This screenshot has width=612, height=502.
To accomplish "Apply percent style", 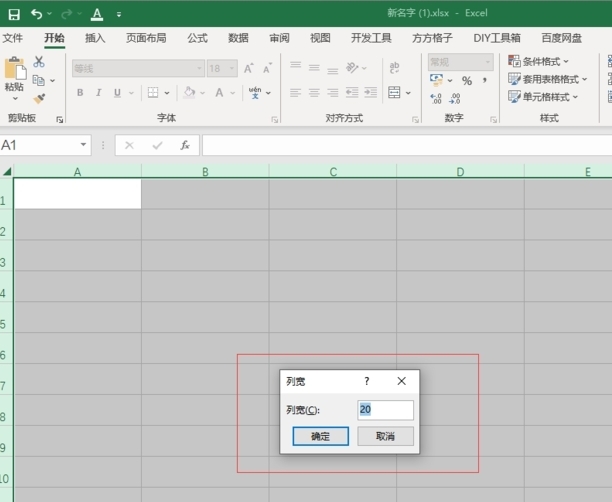I will [x=467, y=81].
